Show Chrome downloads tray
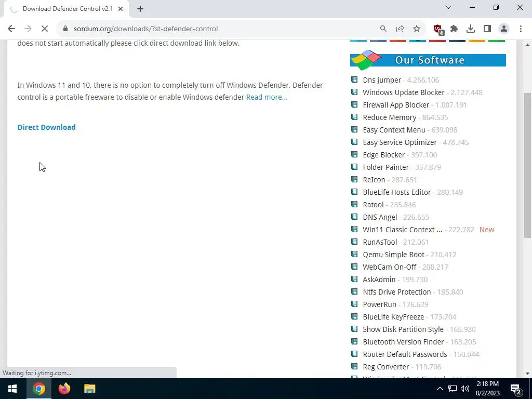Viewport: 532px width, 399px height. pos(471,29)
